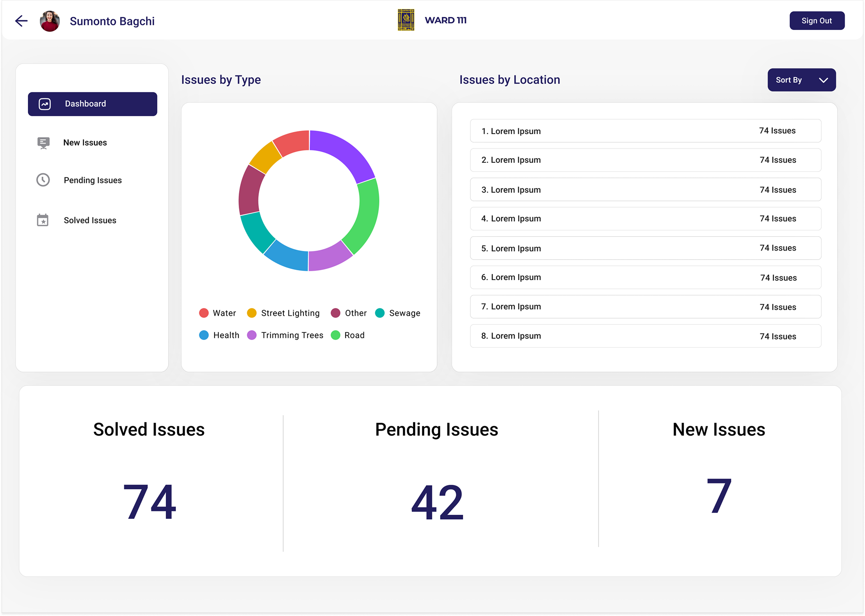Image resolution: width=865 pixels, height=616 pixels.
Task: Click the Pending Issues clock icon
Action: point(43,180)
